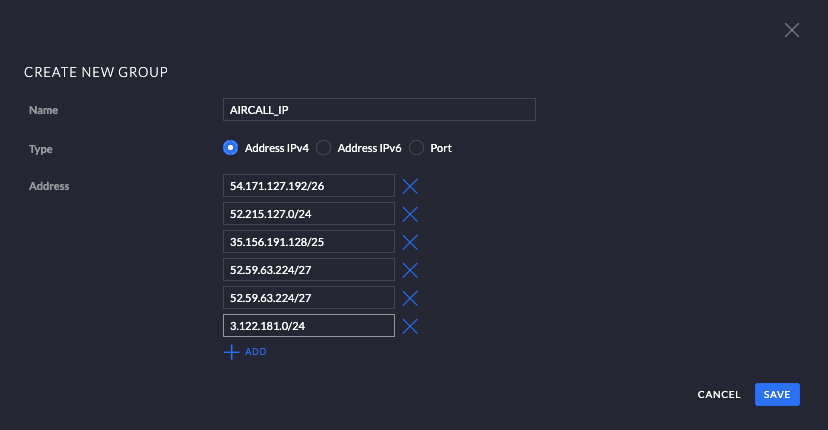Image resolution: width=828 pixels, height=430 pixels.
Task: Choose Address IPv6 as group type
Action: pyautogui.click(x=323, y=148)
